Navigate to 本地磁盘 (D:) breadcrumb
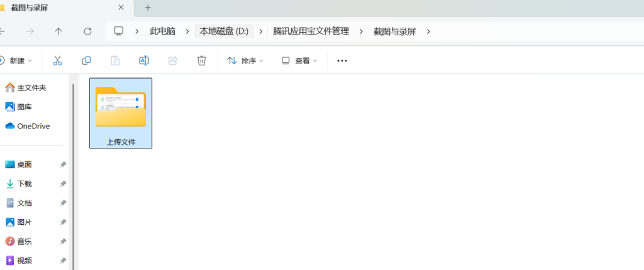 [x=224, y=31]
